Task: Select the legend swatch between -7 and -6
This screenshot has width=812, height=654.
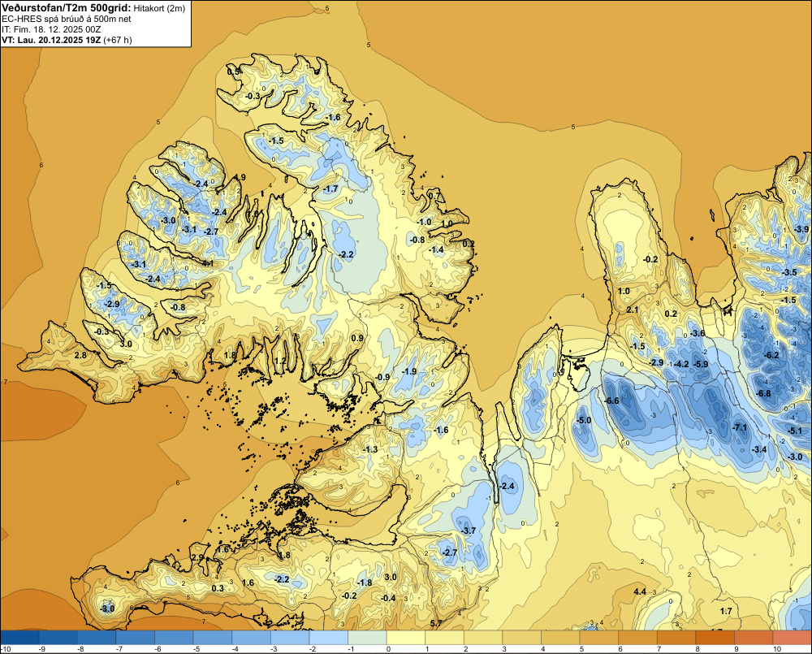Action: click(x=135, y=637)
